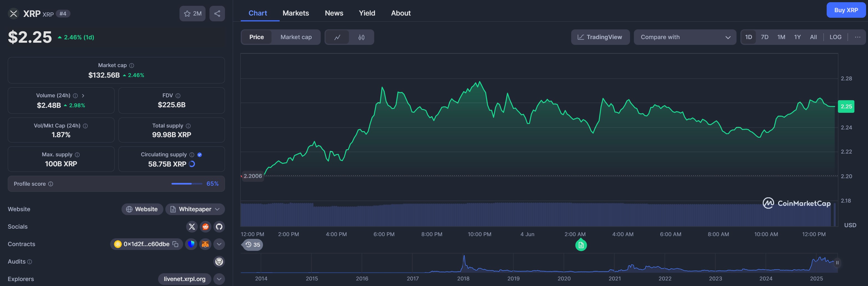Switch to line chart view
This screenshot has height=286, width=868.
click(x=337, y=37)
